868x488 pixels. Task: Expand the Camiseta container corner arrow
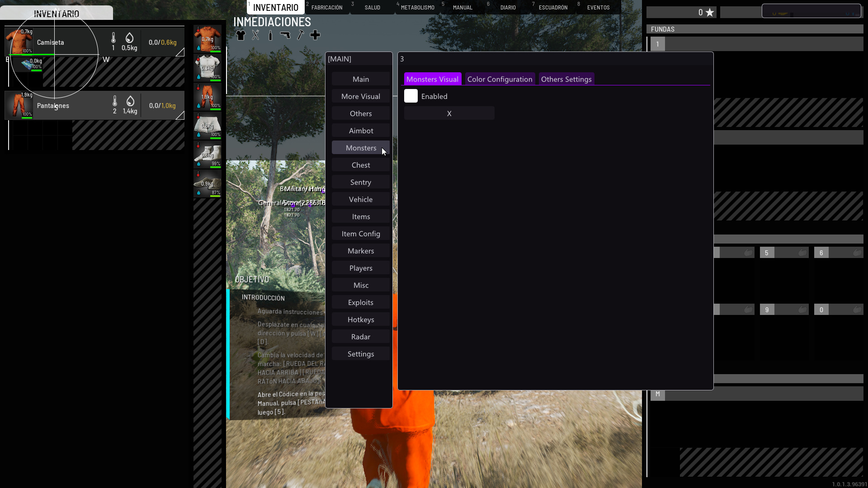[180, 52]
